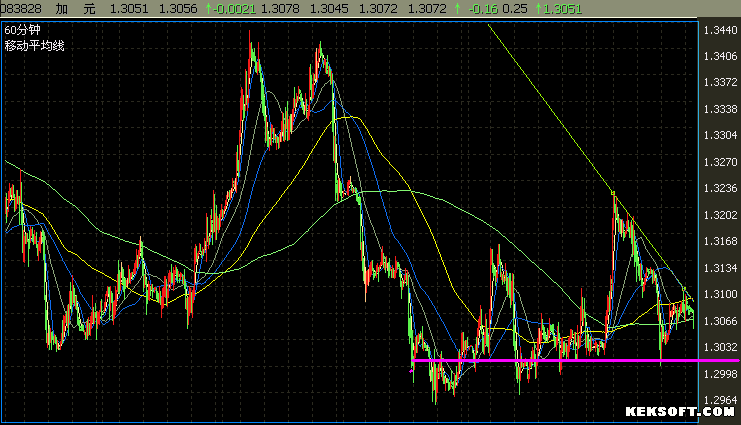Click the 1.3270 price axis label
The width and height of the screenshot is (741, 425).
(x=720, y=162)
